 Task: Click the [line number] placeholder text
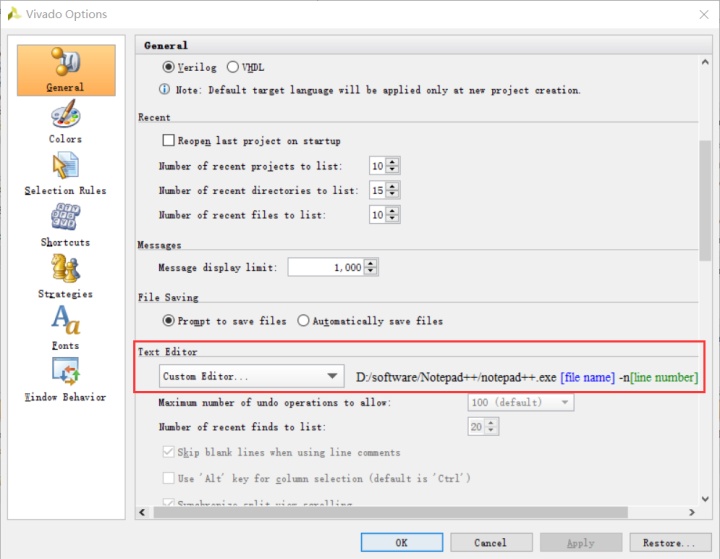pyautogui.click(x=664, y=377)
